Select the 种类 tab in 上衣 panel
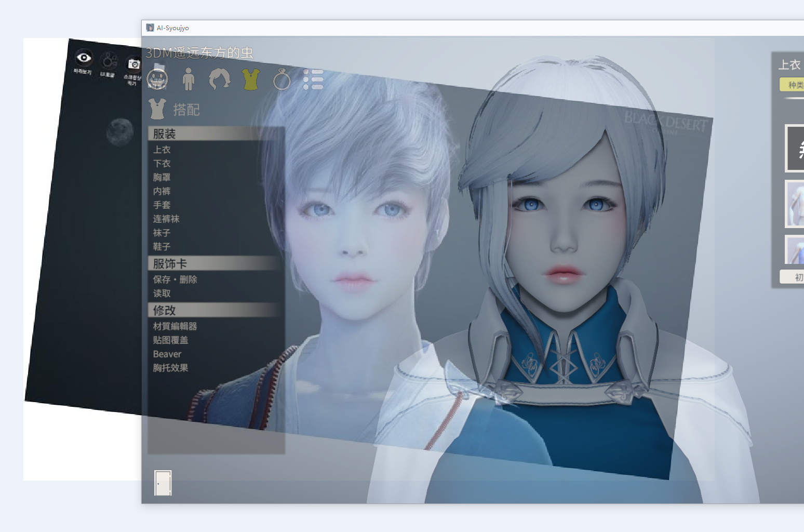804x532 pixels. tap(794, 85)
